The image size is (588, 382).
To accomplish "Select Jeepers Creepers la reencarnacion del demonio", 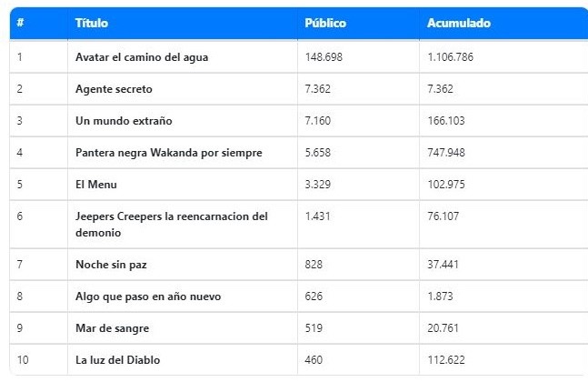I will (x=171, y=224).
